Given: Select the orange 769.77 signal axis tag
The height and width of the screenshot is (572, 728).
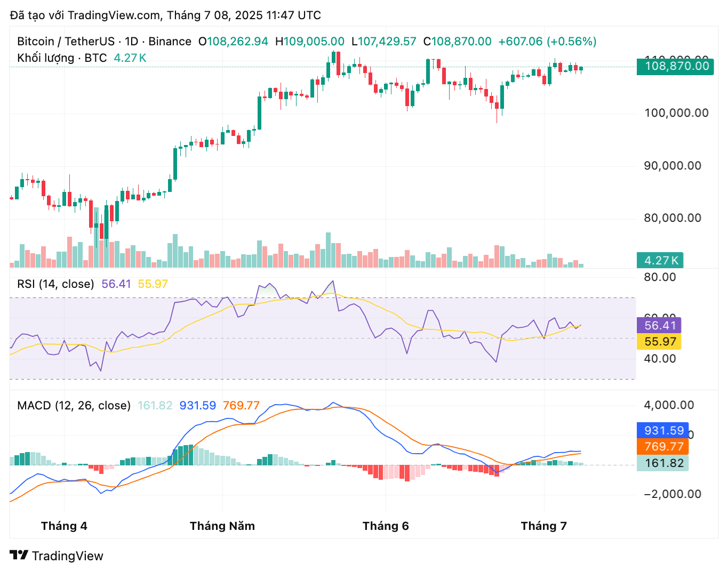Looking at the screenshot, I should [663, 447].
